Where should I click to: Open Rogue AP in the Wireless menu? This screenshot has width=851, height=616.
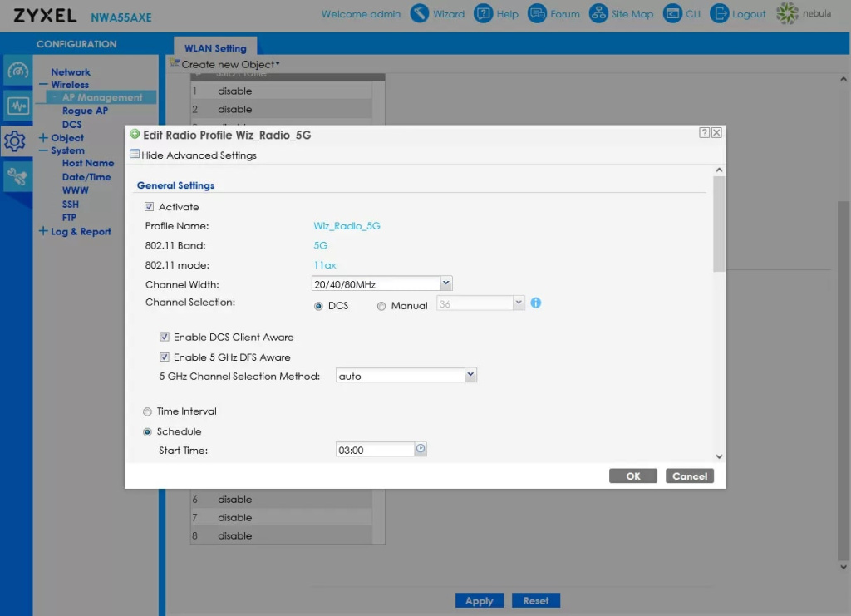point(85,111)
